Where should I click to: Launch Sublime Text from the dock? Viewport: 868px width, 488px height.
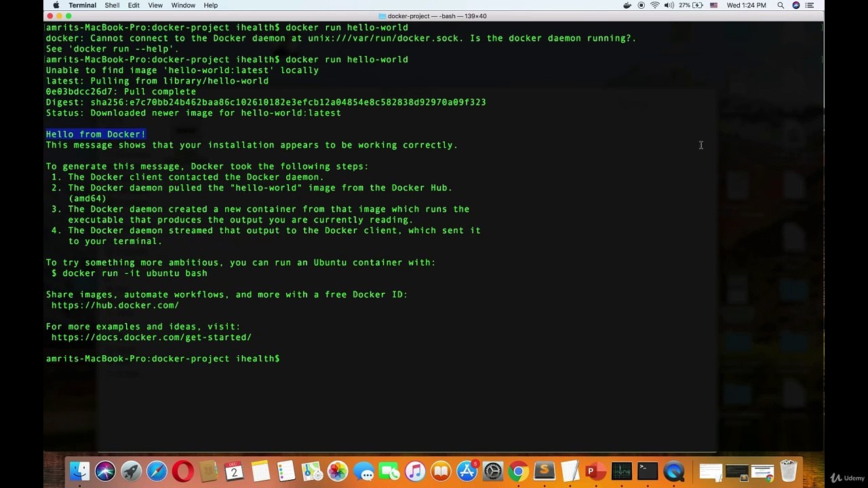click(544, 471)
